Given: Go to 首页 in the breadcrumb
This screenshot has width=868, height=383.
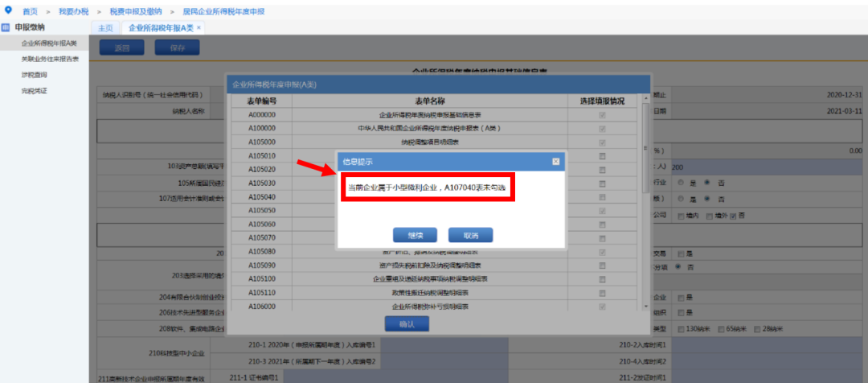Looking at the screenshot, I should coord(30,11).
